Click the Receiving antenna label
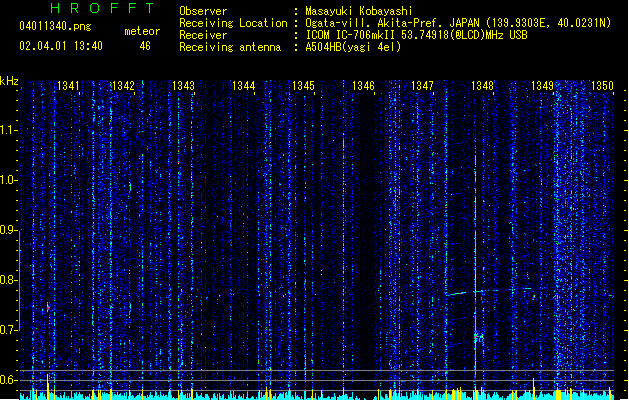Image resolution: width=629 pixels, height=400 pixels. pos(230,47)
